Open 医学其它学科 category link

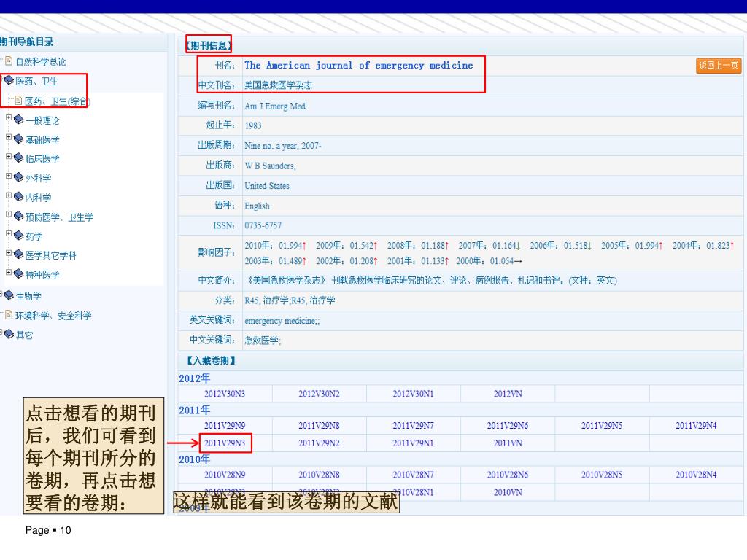click(50, 255)
